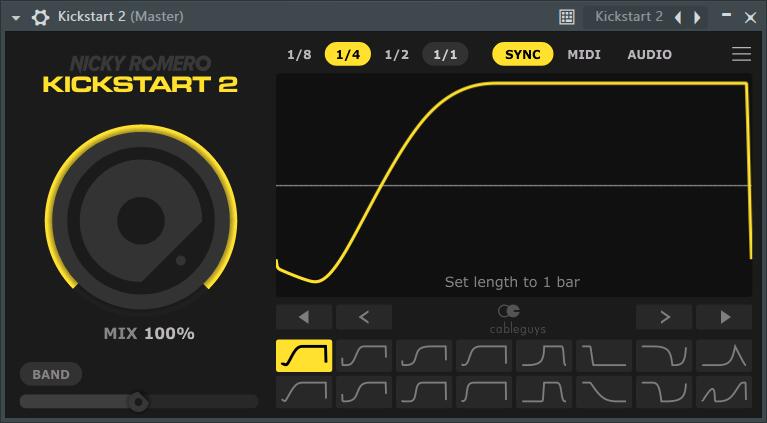This screenshot has height=423, width=767.
Task: Toggle the BAND split button
Action: click(x=51, y=375)
